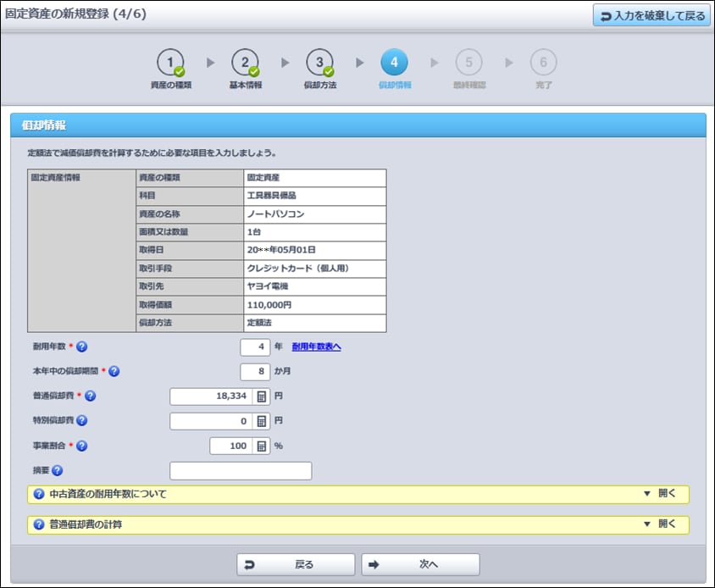Click help icon beside 普通償却費 label
The image size is (715, 588).
click(x=91, y=396)
